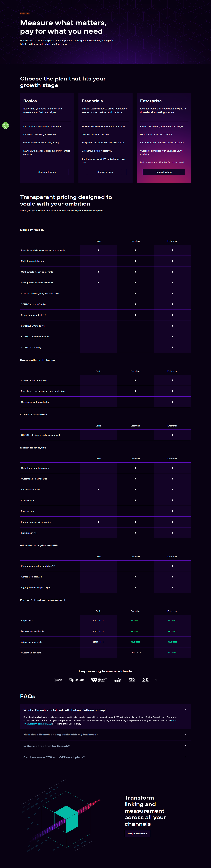Expand 'Can I measure CTV and OTT on all plans?'
Screen dimensions: 211x868
105,757
